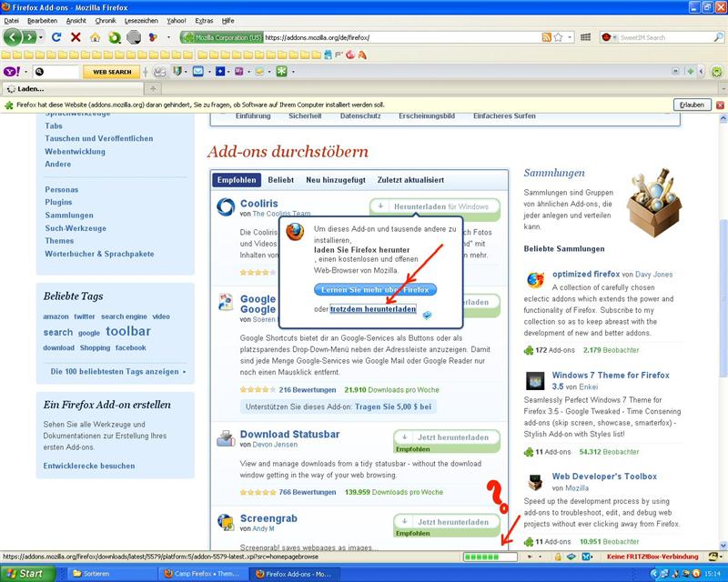The image size is (728, 582).
Task: Expand dropdown next to green asterisk icon
Action: (x=293, y=72)
